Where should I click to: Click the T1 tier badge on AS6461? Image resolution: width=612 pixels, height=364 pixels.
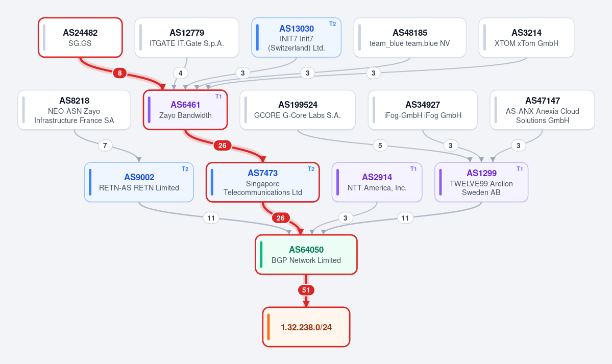(x=218, y=96)
